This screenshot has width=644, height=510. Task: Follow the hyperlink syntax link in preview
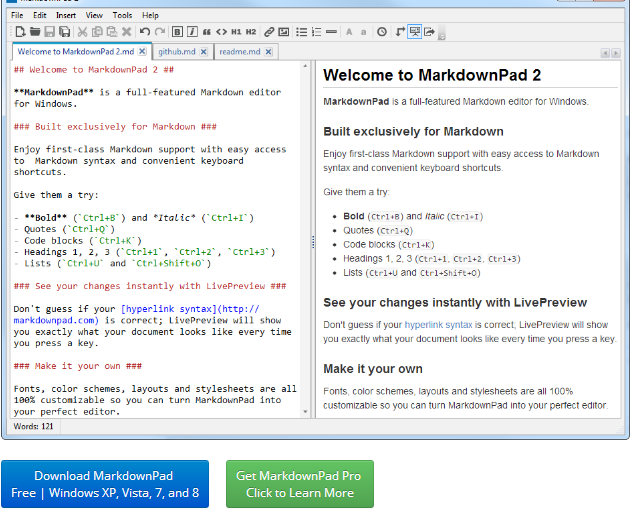(438, 325)
